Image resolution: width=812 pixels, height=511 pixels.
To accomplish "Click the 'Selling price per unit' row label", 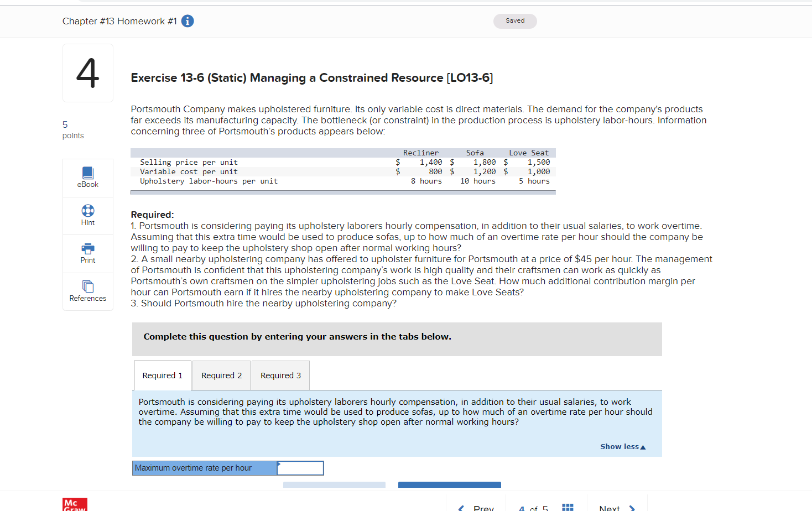I will 189,162.
